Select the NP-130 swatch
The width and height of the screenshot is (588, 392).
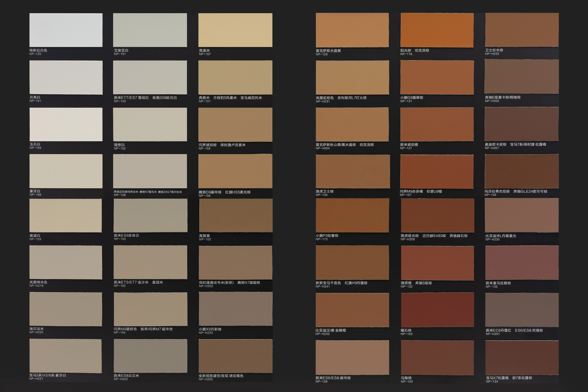click(x=353, y=171)
